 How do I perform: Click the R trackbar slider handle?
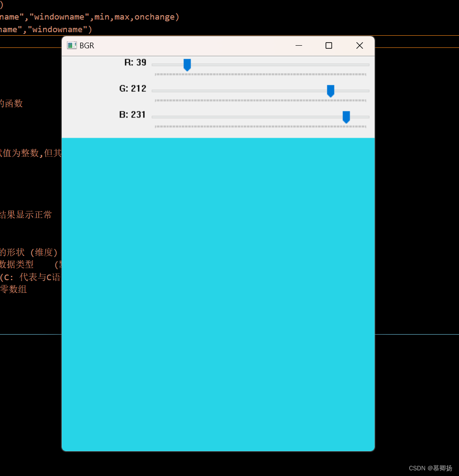tap(187, 65)
